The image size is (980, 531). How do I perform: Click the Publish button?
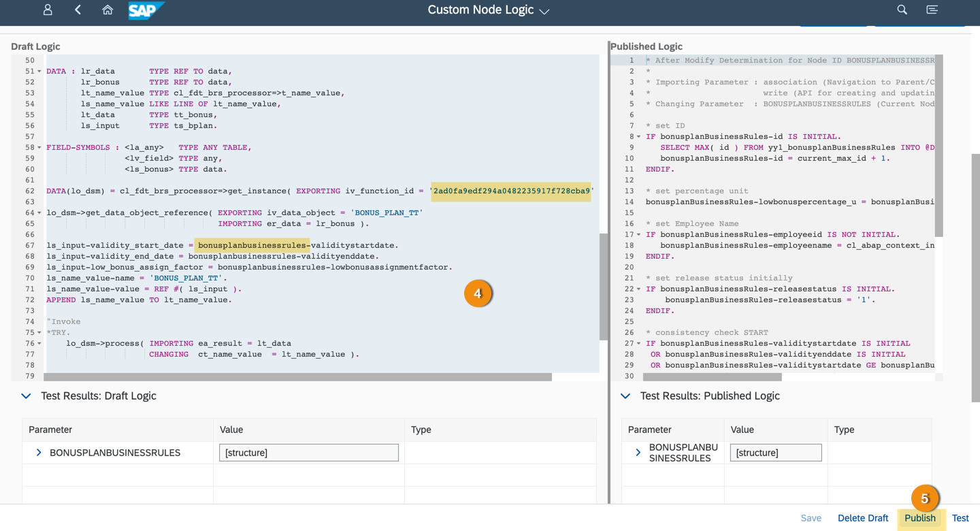(920, 518)
